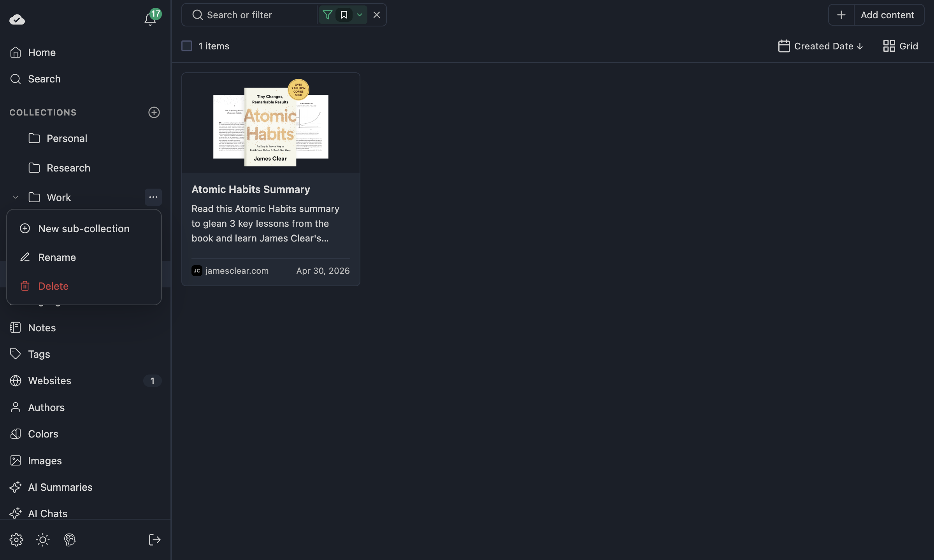934x560 pixels.
Task: Click the Atomic Habits card description text
Action: click(265, 224)
